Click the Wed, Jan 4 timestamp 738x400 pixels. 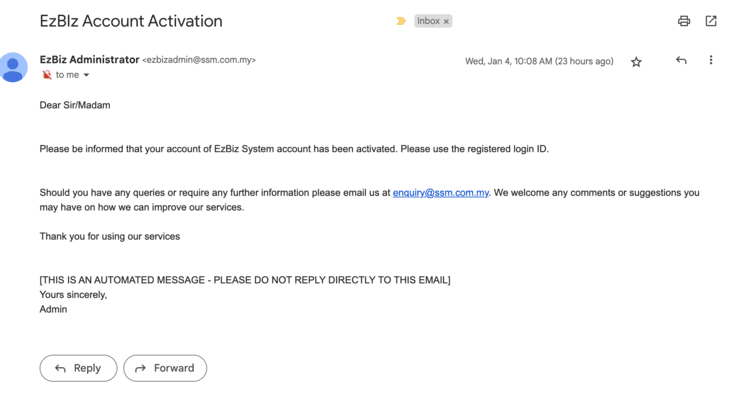pos(539,61)
